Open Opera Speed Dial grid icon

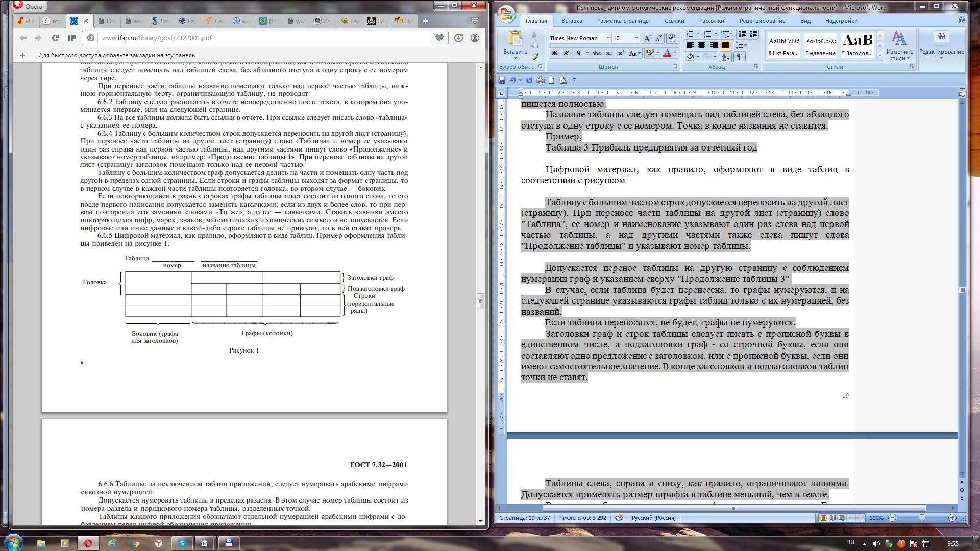point(72,38)
